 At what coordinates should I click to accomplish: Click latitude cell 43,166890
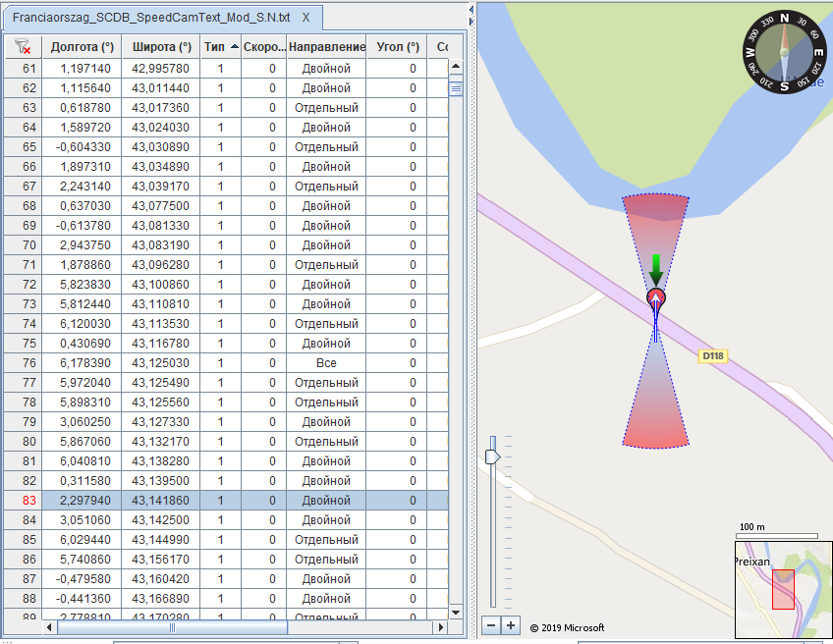[x=161, y=599]
